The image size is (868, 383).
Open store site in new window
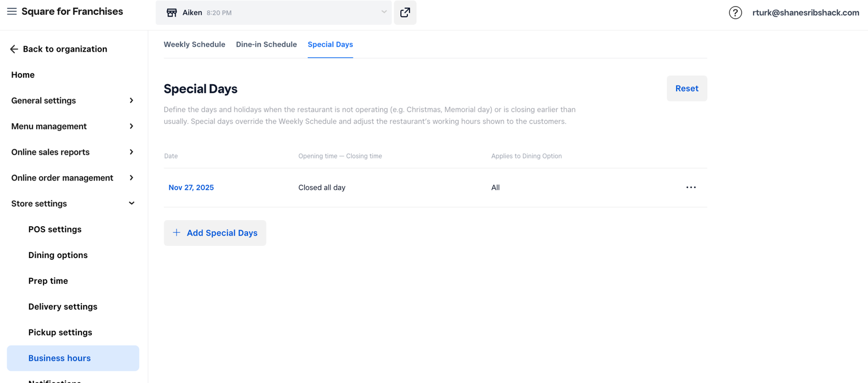[405, 13]
